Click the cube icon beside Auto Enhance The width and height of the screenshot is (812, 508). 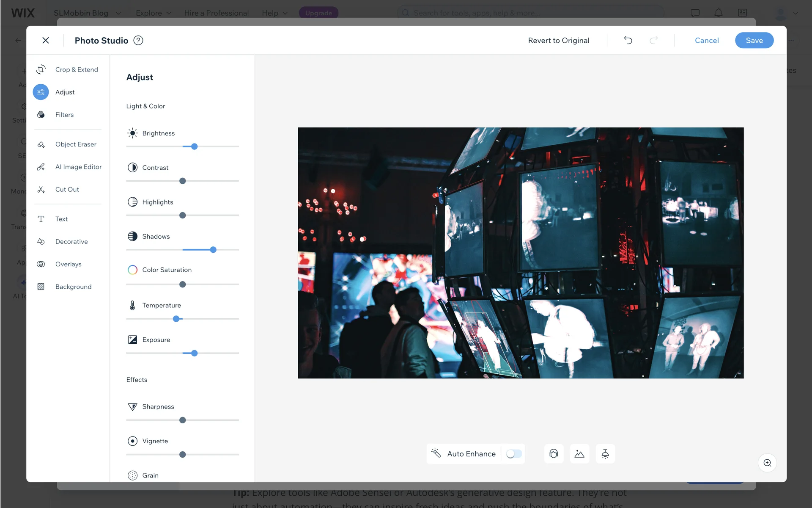[554, 454]
